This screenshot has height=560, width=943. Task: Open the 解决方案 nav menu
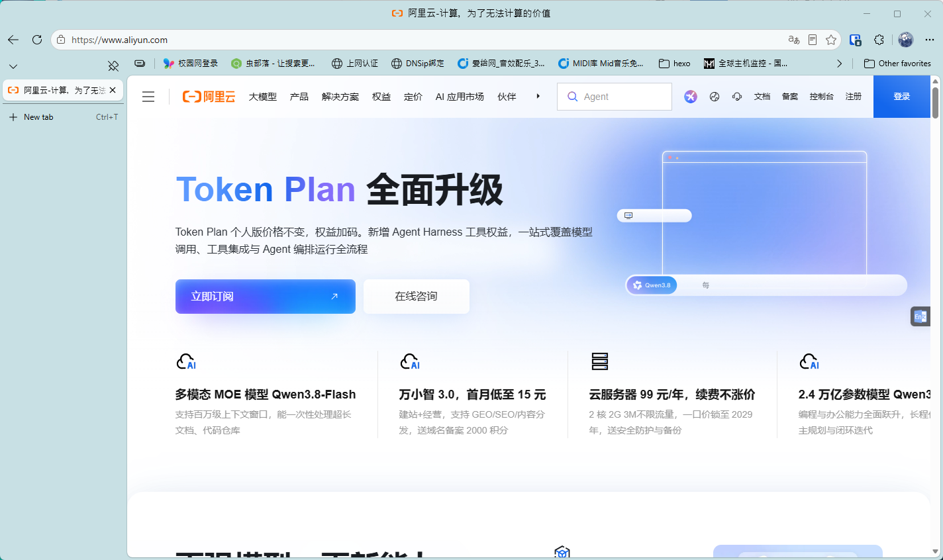[x=340, y=97]
